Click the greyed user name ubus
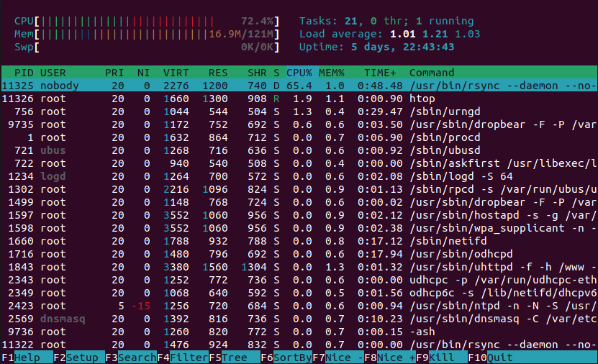Viewport: 598px width, 364px height. [53, 150]
